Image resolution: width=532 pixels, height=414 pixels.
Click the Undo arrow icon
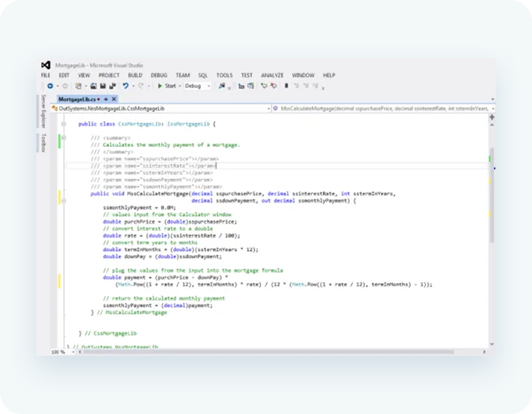click(x=125, y=86)
